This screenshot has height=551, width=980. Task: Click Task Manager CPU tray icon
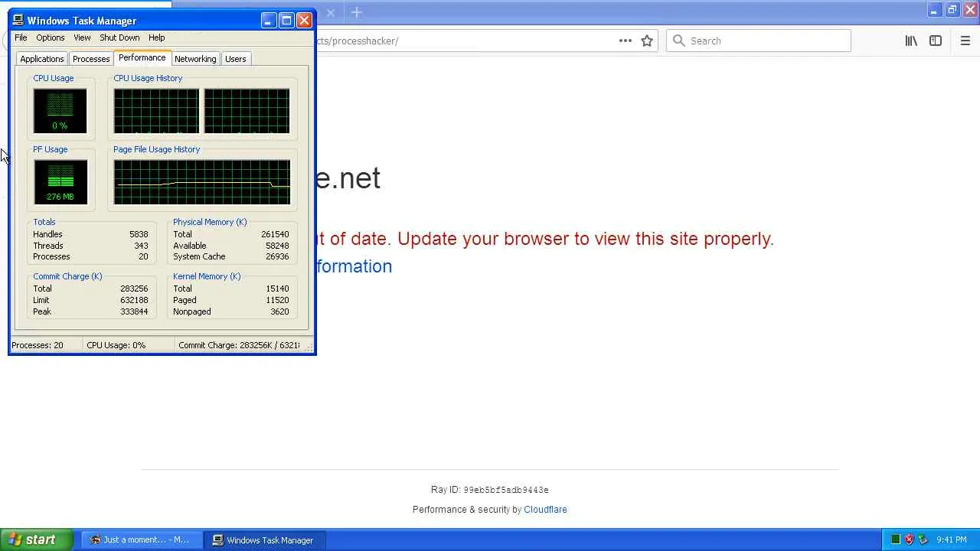(895, 540)
